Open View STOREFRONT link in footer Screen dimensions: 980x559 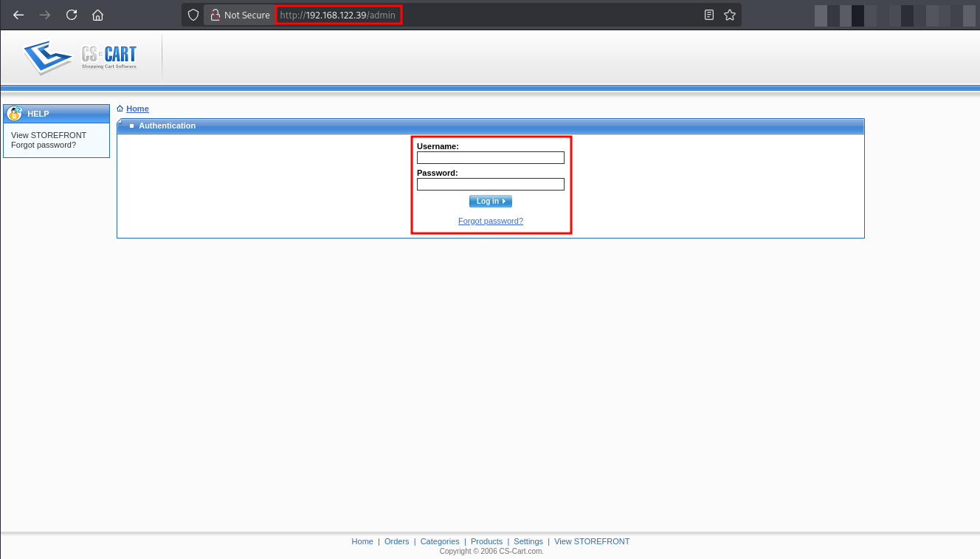[x=592, y=541]
